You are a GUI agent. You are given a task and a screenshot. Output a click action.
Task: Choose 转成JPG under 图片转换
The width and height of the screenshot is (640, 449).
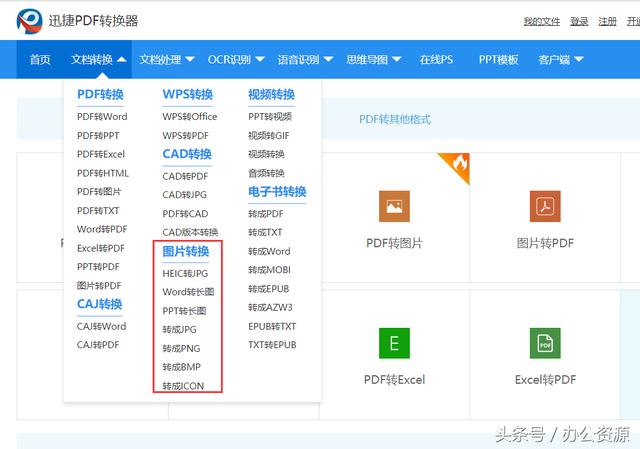point(179,329)
